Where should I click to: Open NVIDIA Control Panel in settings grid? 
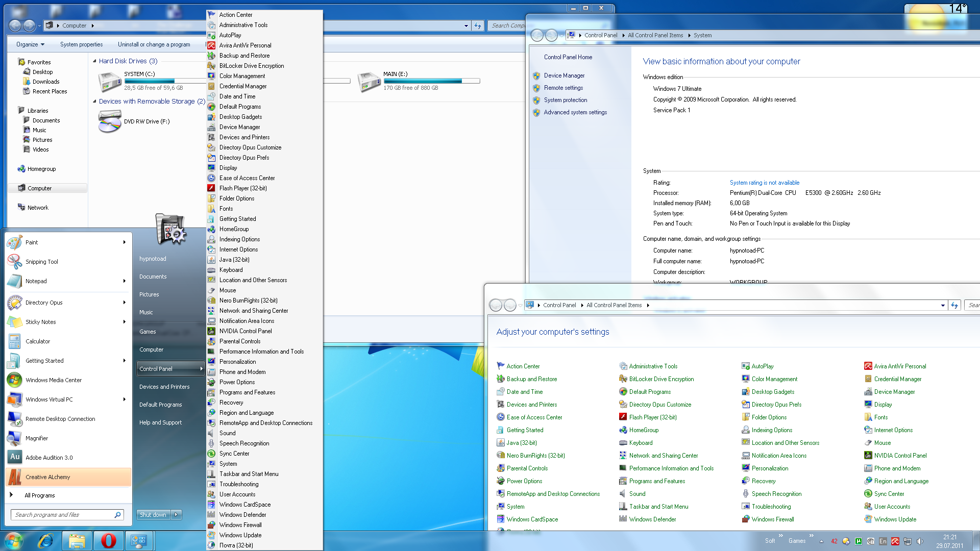900,456
